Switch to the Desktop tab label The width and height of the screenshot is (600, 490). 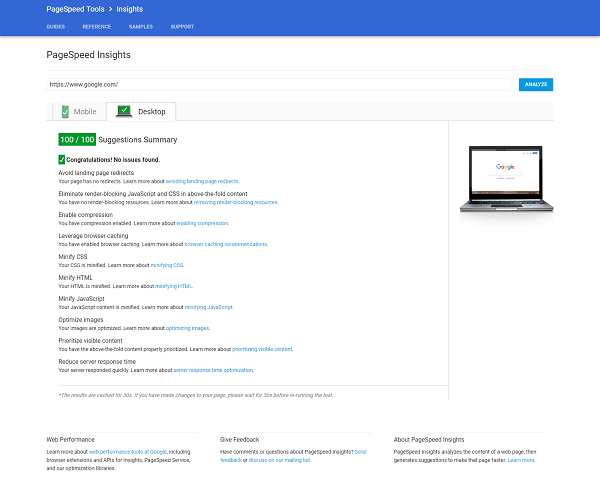(152, 112)
